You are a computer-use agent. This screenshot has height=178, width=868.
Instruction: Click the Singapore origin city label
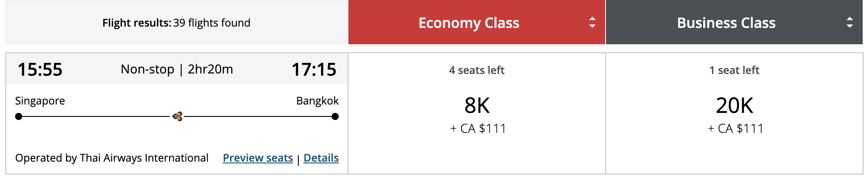click(x=40, y=101)
